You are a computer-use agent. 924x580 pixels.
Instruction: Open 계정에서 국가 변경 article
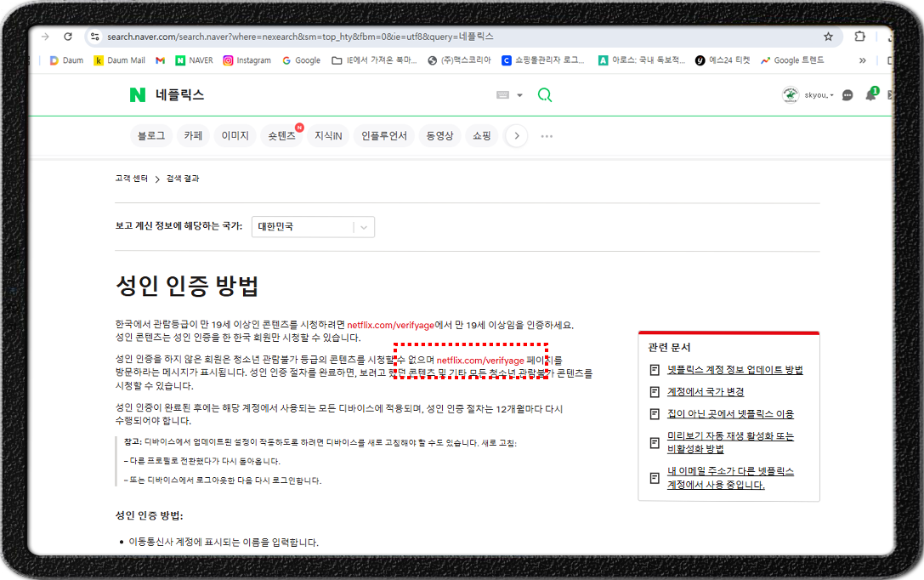tap(706, 392)
